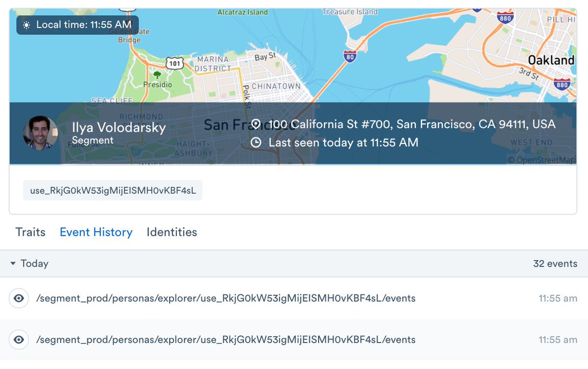588x369 pixels.
Task: Click the clock icon beside Last seen
Action: tap(256, 143)
